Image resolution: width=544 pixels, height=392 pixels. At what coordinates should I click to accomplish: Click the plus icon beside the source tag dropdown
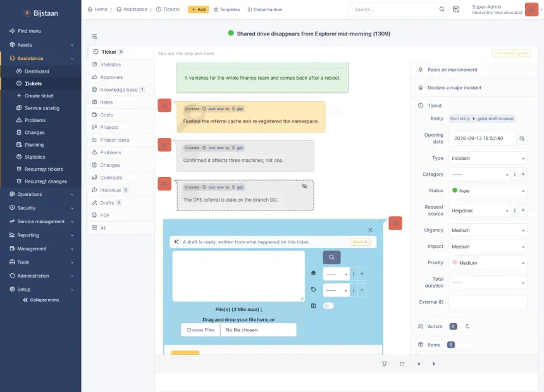point(362,290)
